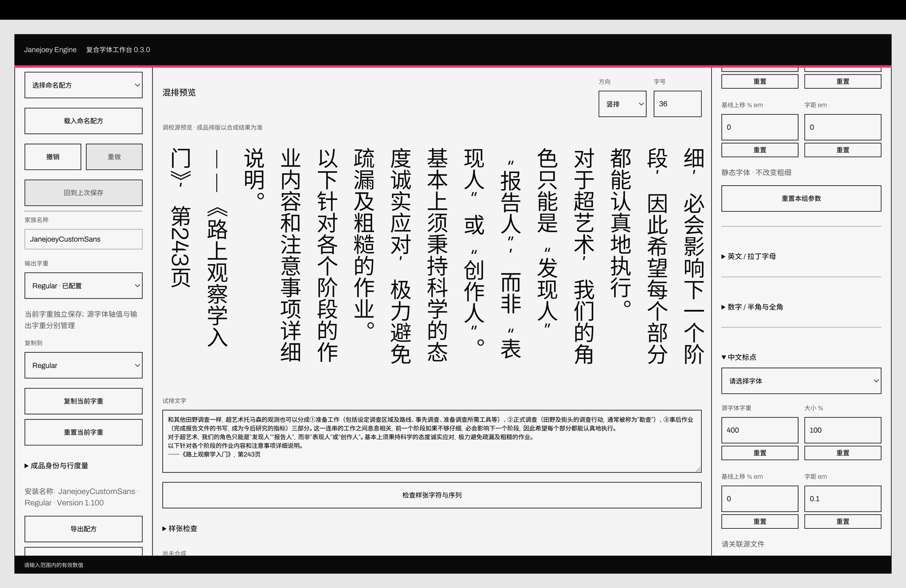This screenshot has height=588, width=906.
Task: Open the 方向 竖排 dropdown
Action: [623, 104]
